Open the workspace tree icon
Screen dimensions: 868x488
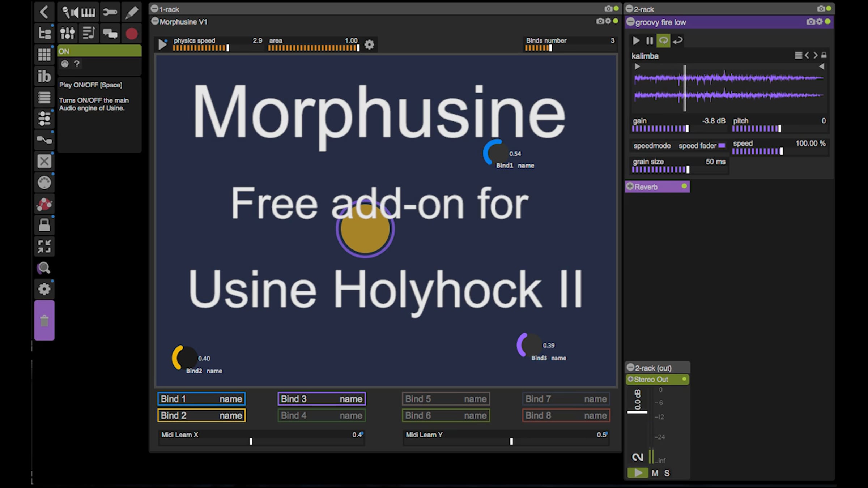tap(44, 34)
